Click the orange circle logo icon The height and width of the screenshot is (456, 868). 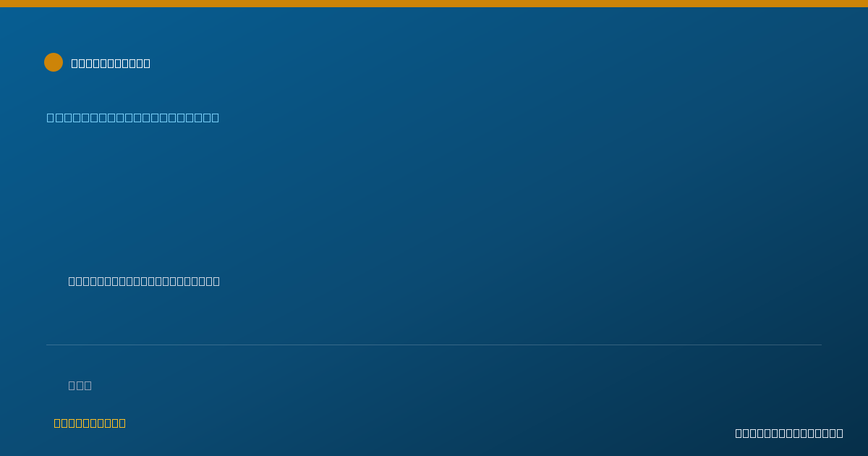tap(54, 62)
